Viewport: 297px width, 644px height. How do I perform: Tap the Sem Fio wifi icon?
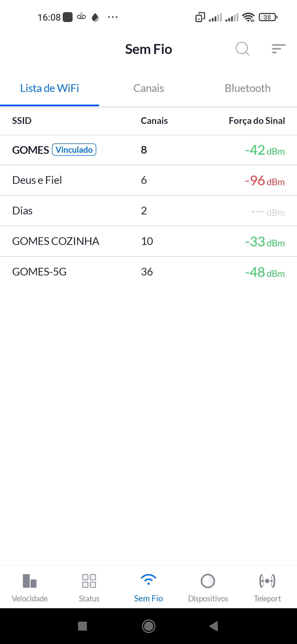[x=148, y=580]
